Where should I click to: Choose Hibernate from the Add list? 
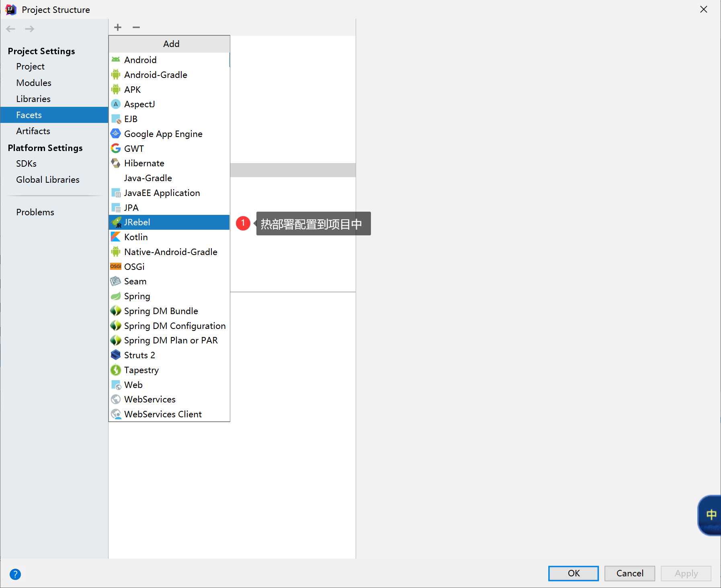(x=169, y=163)
